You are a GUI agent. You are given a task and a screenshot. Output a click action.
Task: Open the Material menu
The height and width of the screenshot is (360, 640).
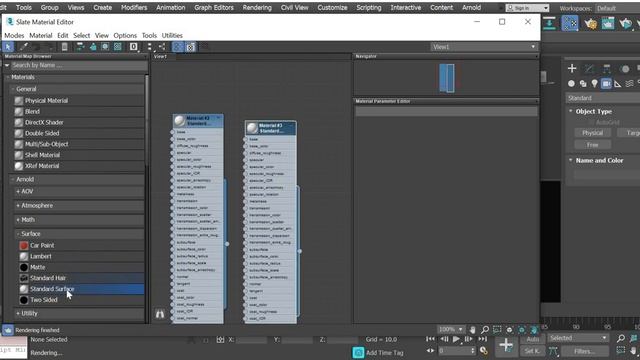(x=40, y=36)
